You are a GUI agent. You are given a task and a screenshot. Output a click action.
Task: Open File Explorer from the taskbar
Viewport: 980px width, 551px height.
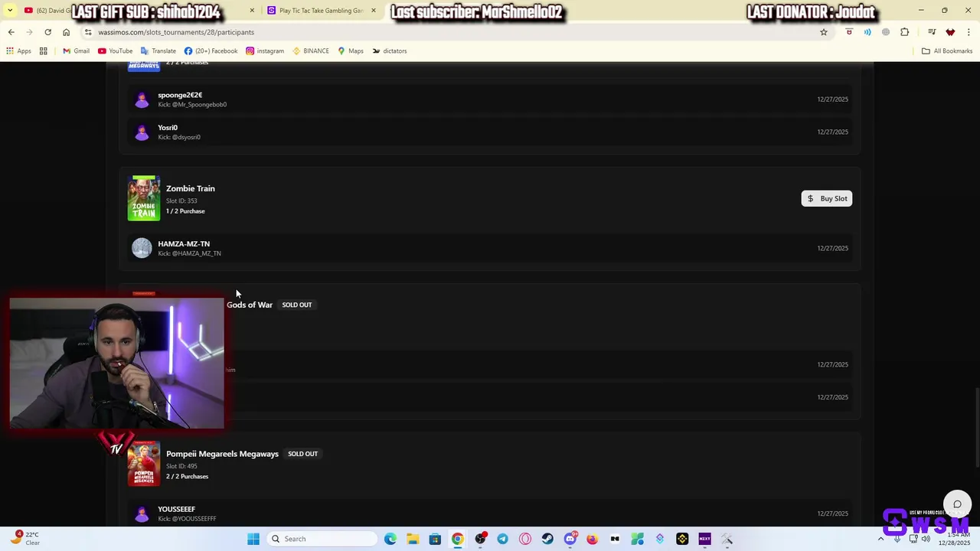tap(413, 539)
